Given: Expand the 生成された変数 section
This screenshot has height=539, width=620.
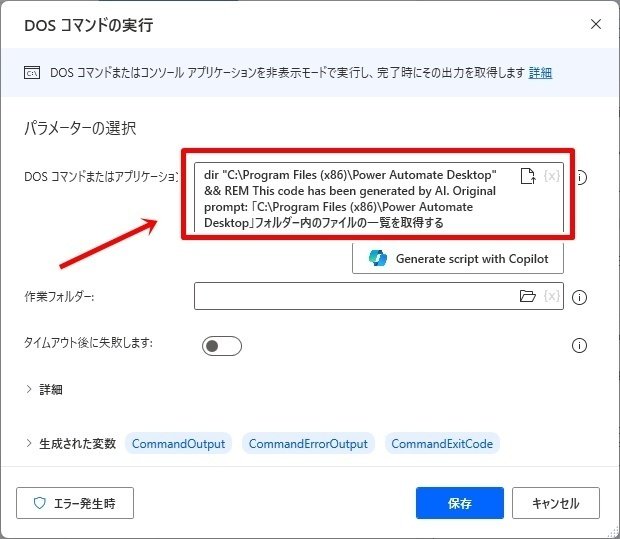Looking at the screenshot, I should point(29,443).
